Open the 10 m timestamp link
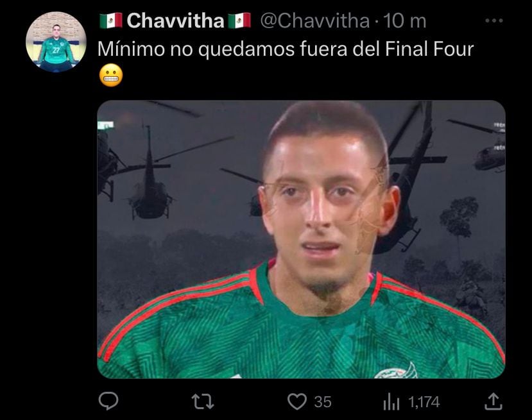 click(404, 21)
